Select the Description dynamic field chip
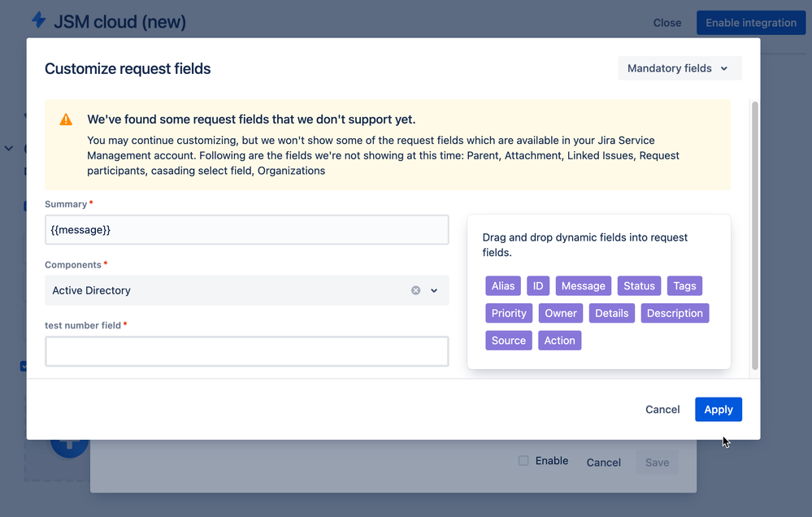The image size is (812, 517). [675, 314]
